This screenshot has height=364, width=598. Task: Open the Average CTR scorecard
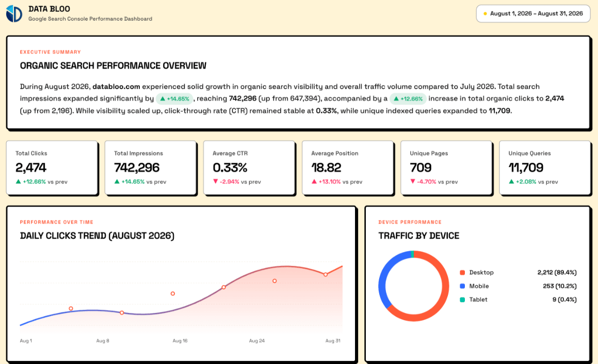tap(249, 168)
